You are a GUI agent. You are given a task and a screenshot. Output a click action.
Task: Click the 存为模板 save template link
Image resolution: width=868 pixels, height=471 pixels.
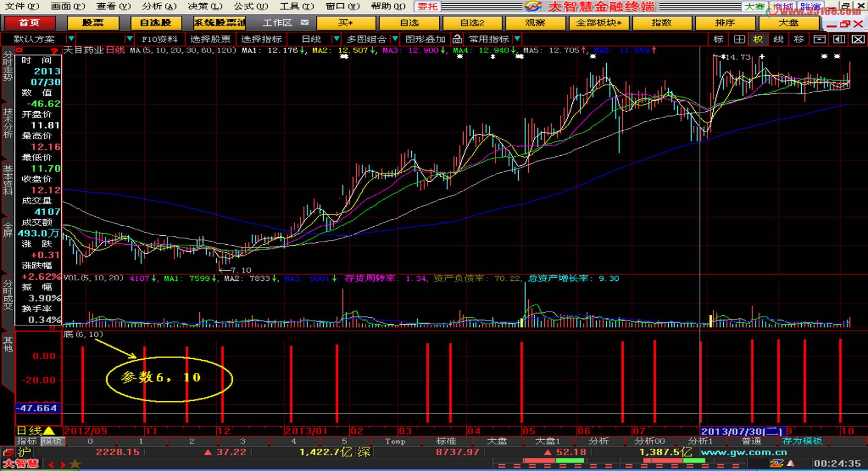pyautogui.click(x=802, y=441)
